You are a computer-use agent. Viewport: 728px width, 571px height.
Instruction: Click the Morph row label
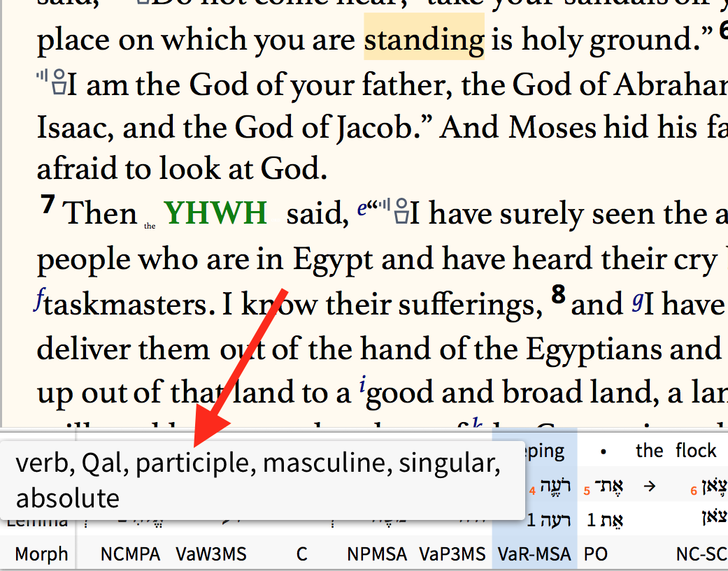39,554
